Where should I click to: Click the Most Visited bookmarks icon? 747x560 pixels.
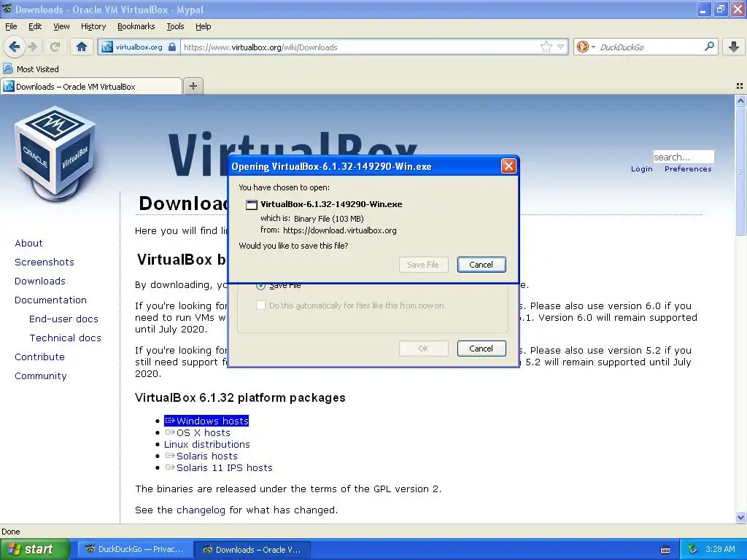point(7,69)
